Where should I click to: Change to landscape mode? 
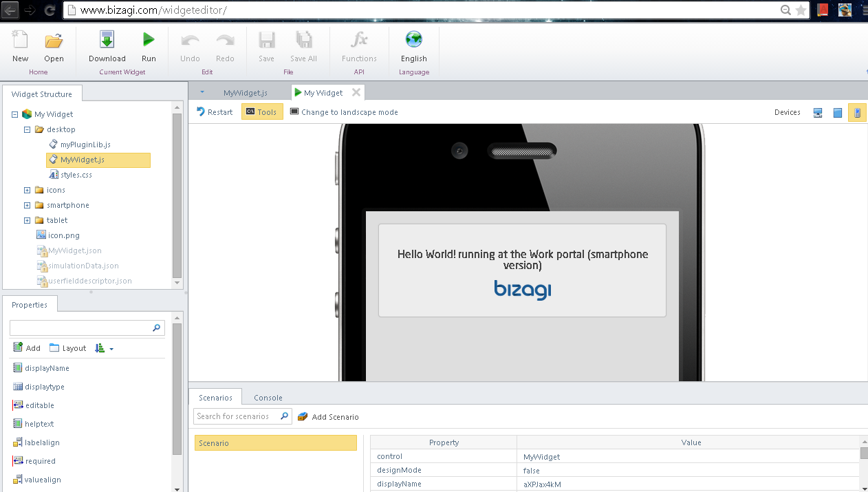click(x=344, y=112)
